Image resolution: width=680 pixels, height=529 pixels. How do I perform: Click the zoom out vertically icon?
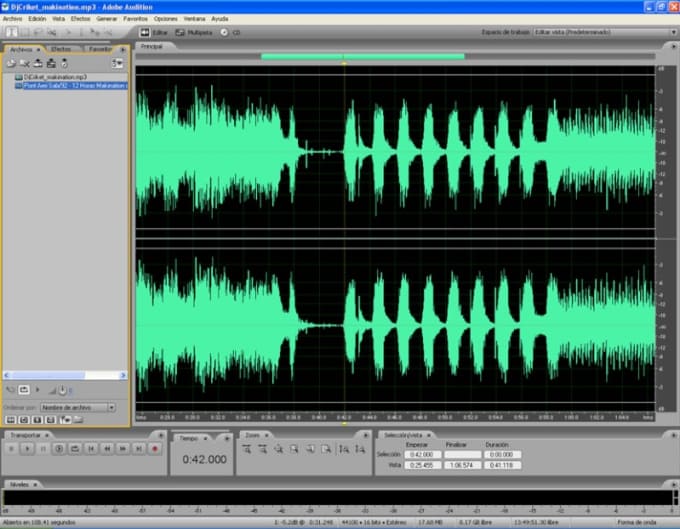tap(360, 450)
